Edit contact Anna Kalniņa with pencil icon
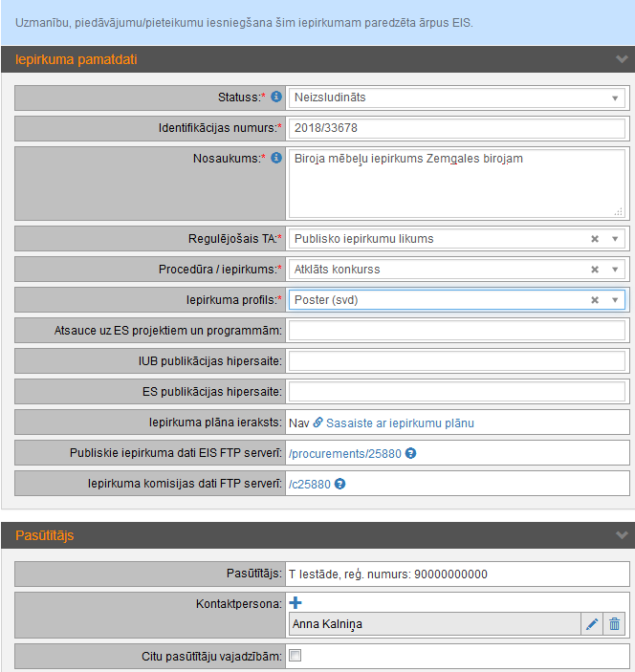 592,624
